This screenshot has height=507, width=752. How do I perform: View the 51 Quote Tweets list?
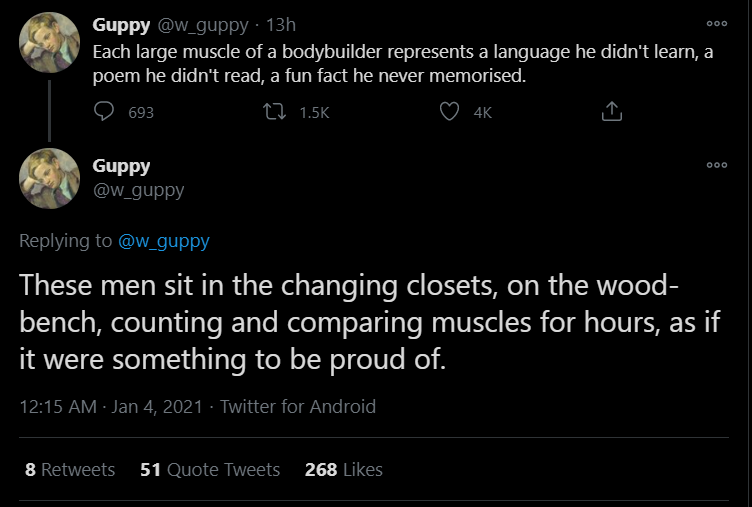(210, 469)
